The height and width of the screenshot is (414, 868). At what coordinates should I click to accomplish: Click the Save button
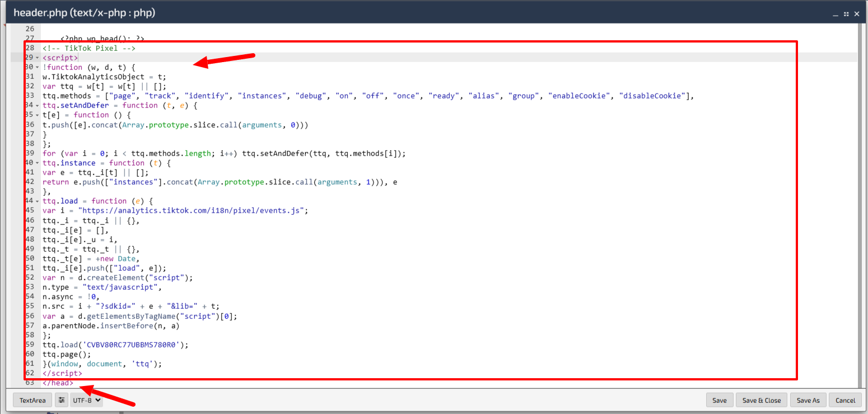pos(720,400)
